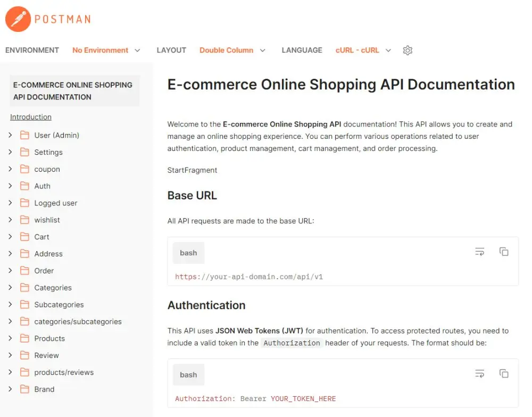Select the folder icon beside Cart

[24, 237]
